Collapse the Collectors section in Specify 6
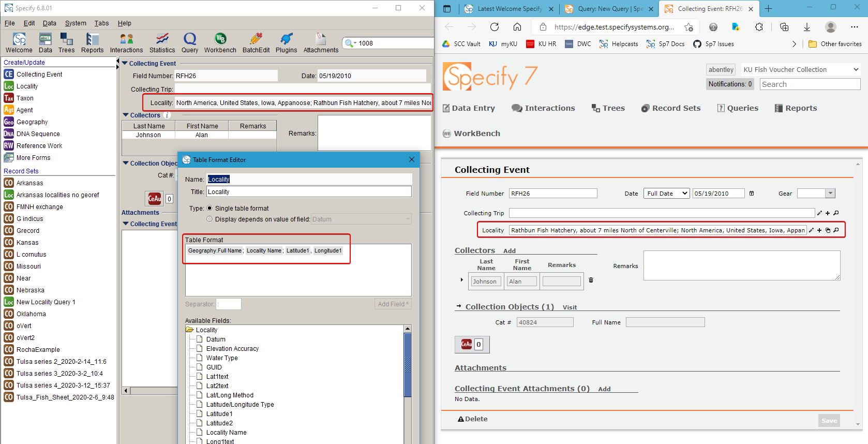The width and height of the screenshot is (868, 444). pyautogui.click(x=126, y=115)
